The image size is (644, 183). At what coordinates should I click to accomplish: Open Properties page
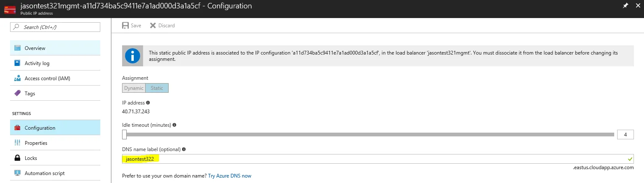pos(55,143)
